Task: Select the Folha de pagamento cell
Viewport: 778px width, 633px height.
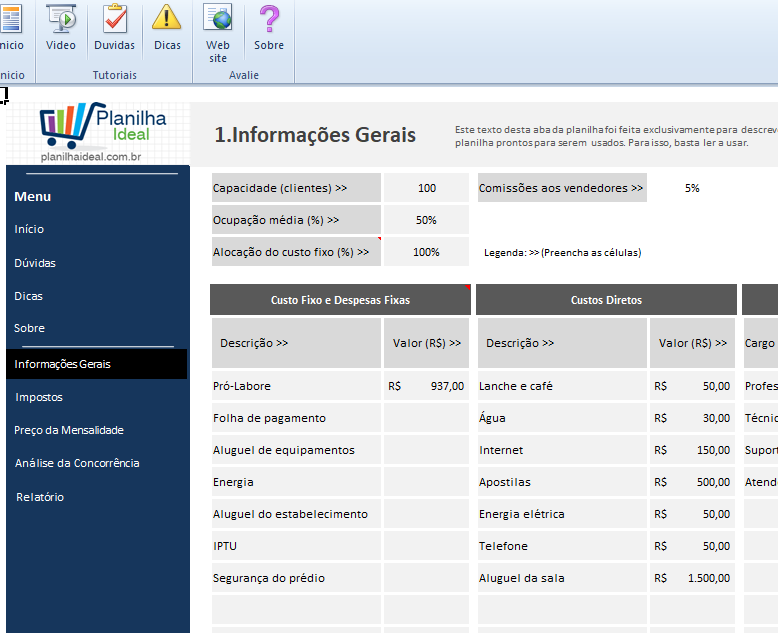Action: 296,418
